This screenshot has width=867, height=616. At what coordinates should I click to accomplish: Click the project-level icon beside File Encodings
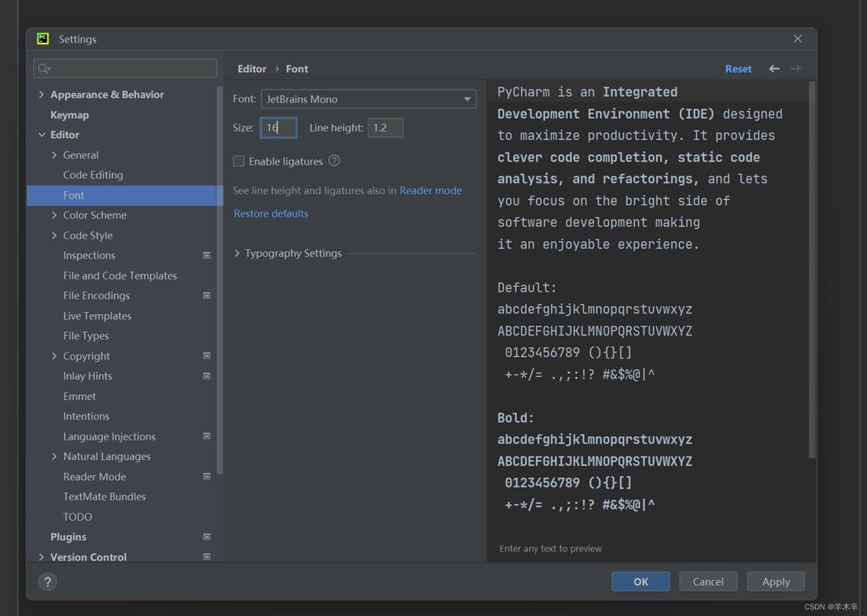[207, 295]
